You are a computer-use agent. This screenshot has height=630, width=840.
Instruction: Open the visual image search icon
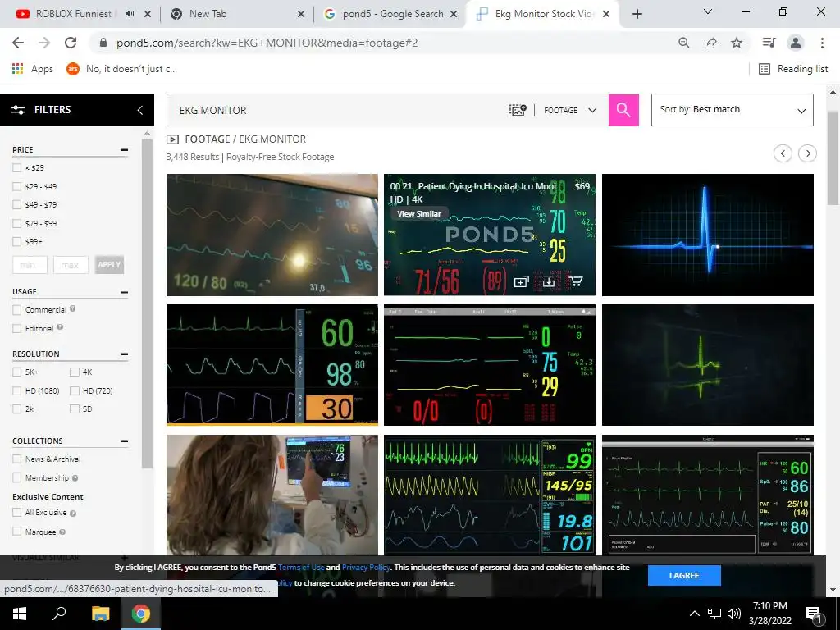(x=518, y=110)
